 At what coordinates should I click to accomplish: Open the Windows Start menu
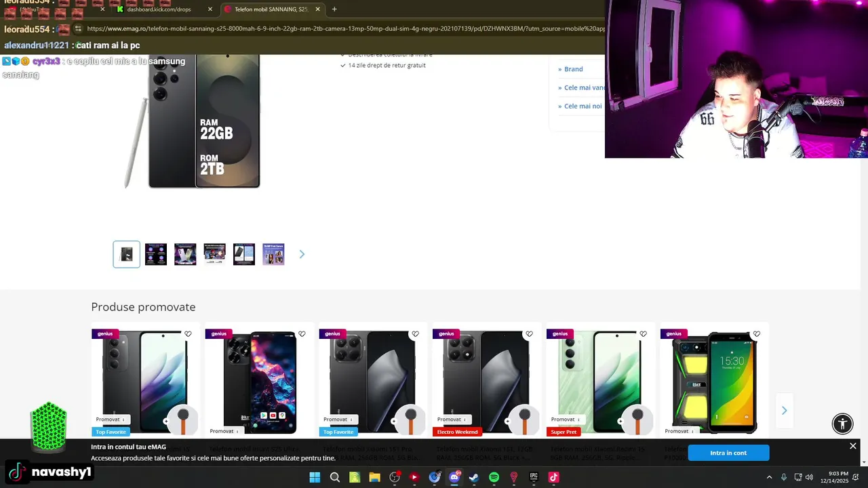tap(315, 477)
